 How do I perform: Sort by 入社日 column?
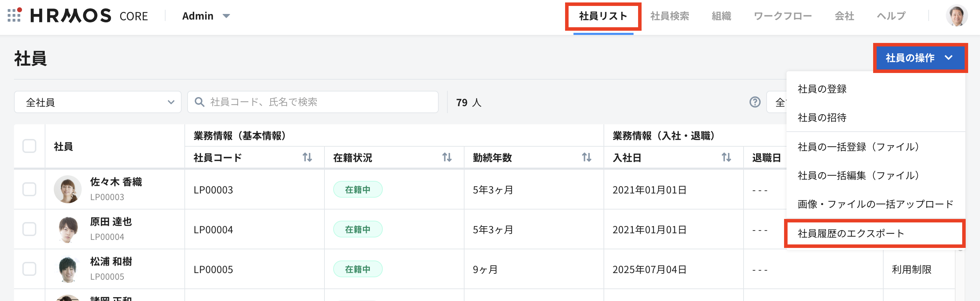pyautogui.click(x=726, y=157)
